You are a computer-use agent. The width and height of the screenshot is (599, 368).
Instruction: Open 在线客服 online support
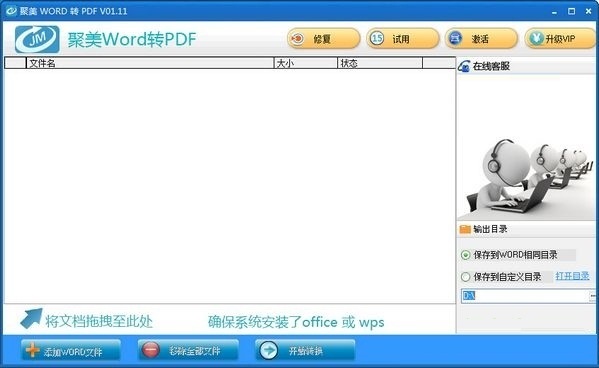tap(491, 66)
